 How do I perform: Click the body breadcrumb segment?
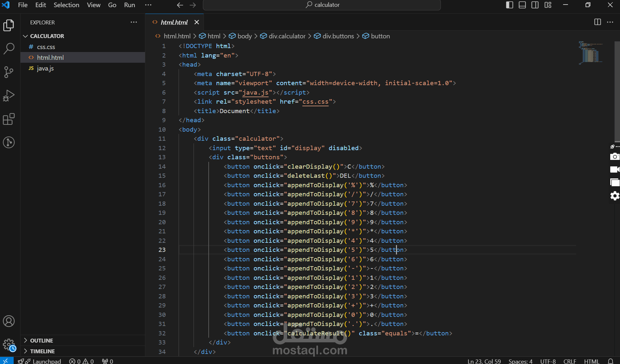[241, 36]
